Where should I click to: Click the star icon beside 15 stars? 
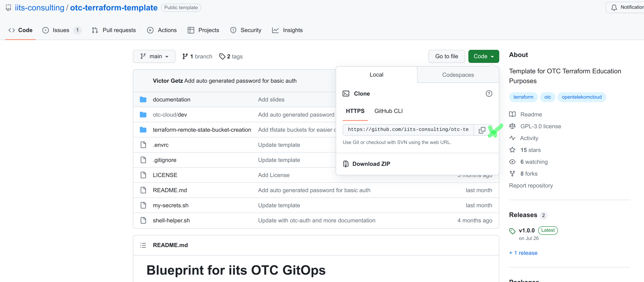point(512,150)
